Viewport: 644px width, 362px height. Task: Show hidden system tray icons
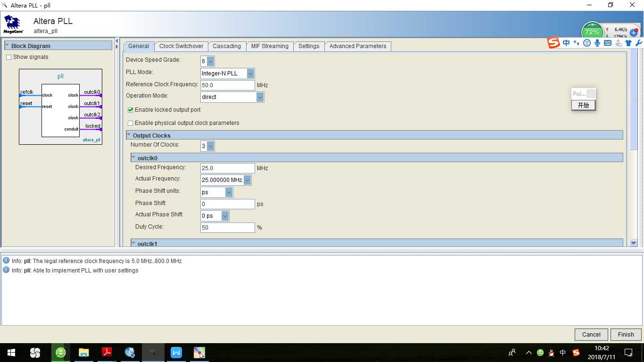click(528, 353)
